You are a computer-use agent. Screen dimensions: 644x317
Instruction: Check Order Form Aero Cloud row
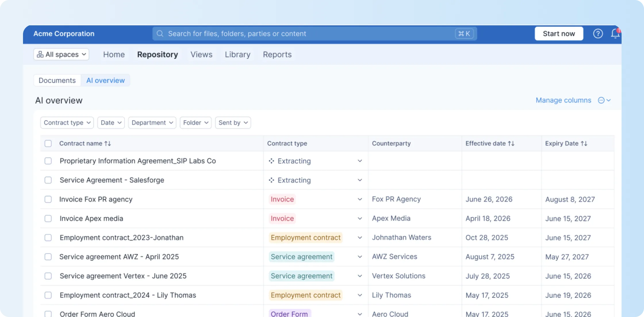tap(48, 314)
